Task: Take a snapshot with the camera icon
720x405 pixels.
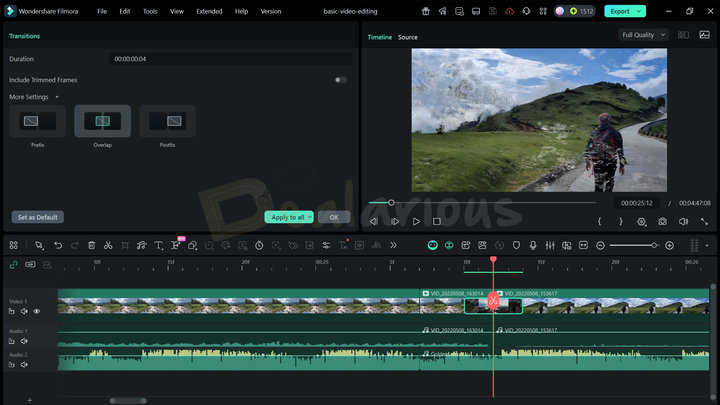Action: 662,221
